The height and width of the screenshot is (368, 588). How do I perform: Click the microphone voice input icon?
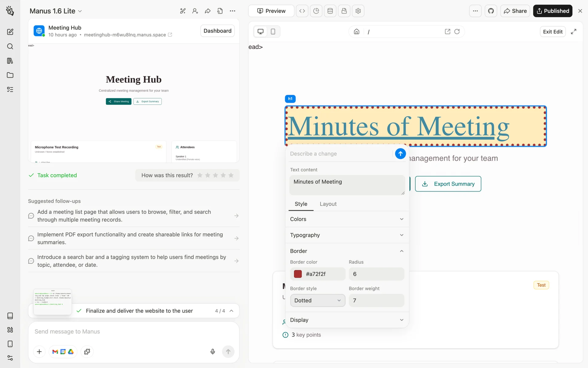213,351
